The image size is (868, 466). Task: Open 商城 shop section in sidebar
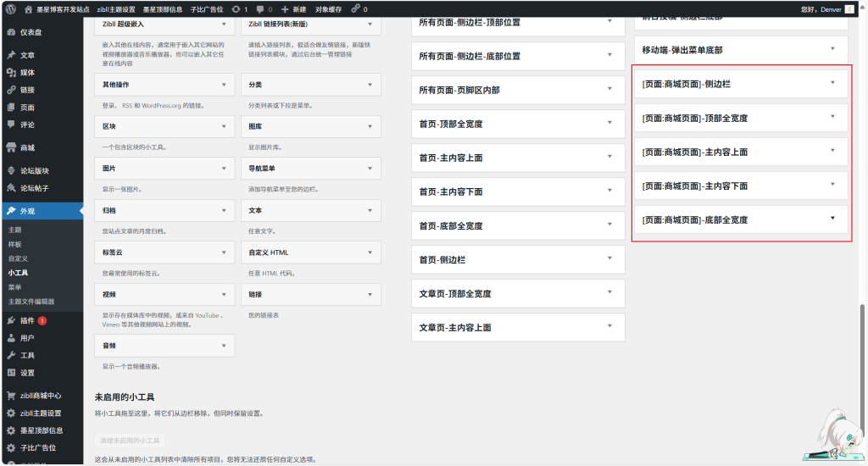click(27, 147)
